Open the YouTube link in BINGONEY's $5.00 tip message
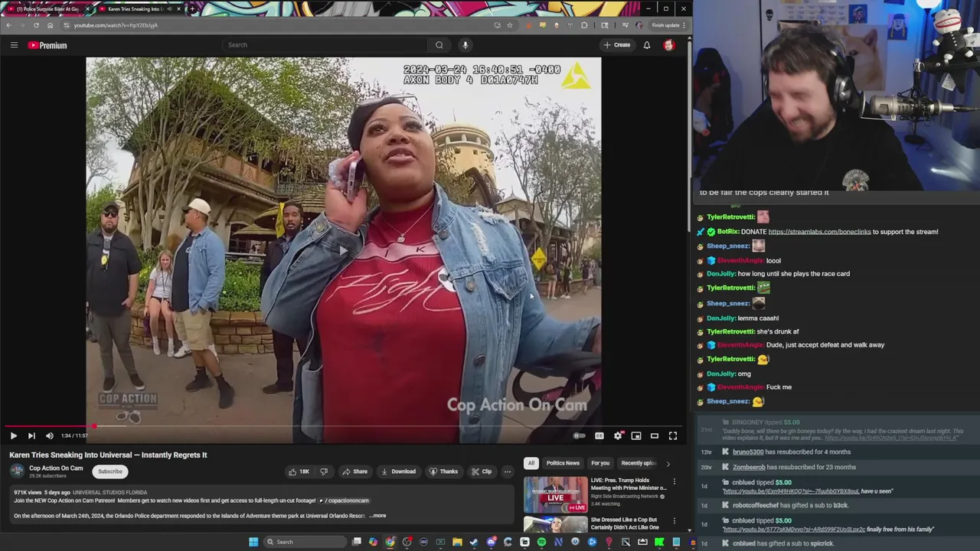The width and height of the screenshot is (980, 551). pyautogui.click(x=891, y=438)
